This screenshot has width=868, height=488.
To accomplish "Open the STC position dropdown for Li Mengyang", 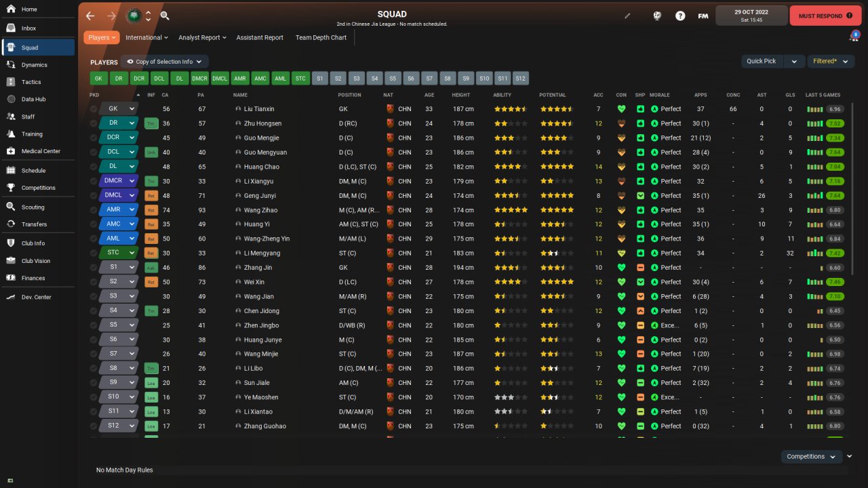I will [119, 253].
